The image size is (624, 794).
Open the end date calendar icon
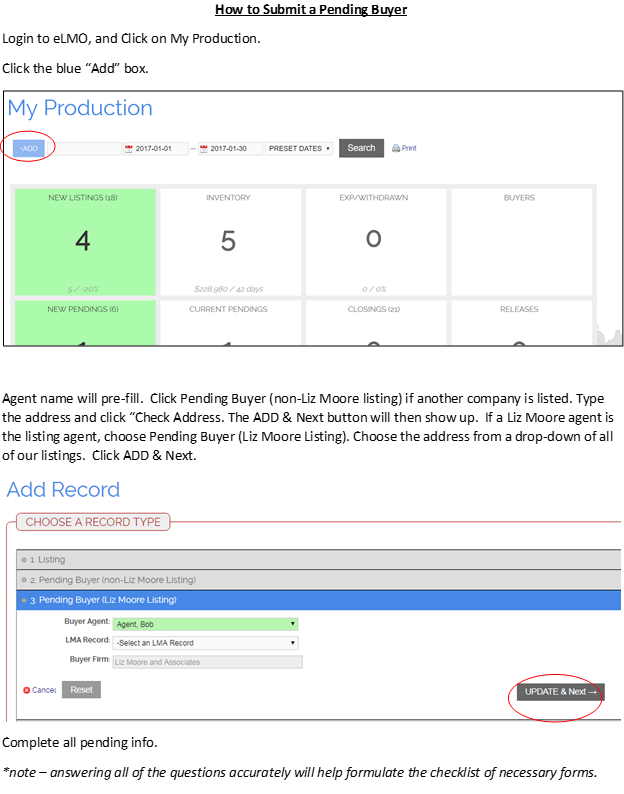click(204, 149)
